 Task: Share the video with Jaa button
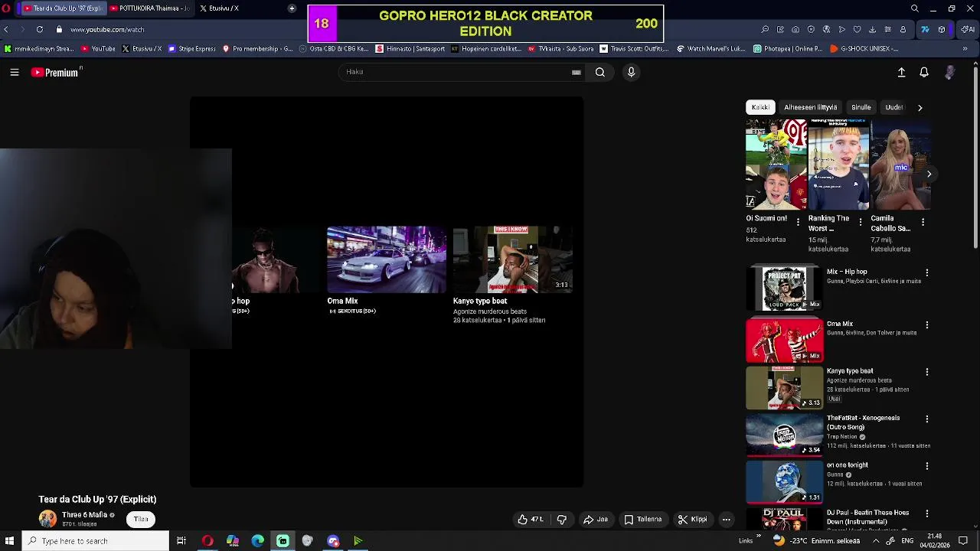pos(596,519)
